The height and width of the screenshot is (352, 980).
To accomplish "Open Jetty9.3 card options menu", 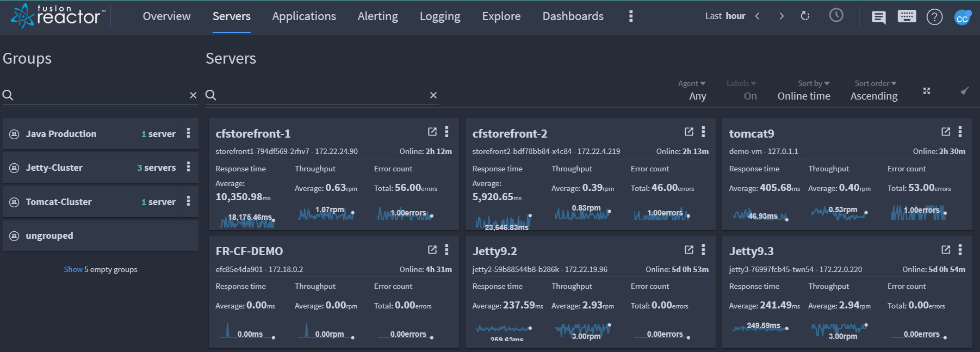I will (x=960, y=250).
